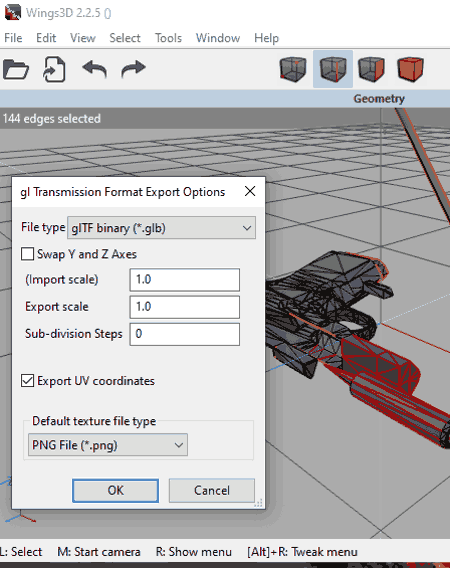This screenshot has height=568, width=450.
Task: Switch to vertex selection mode cube
Action: coord(293,69)
